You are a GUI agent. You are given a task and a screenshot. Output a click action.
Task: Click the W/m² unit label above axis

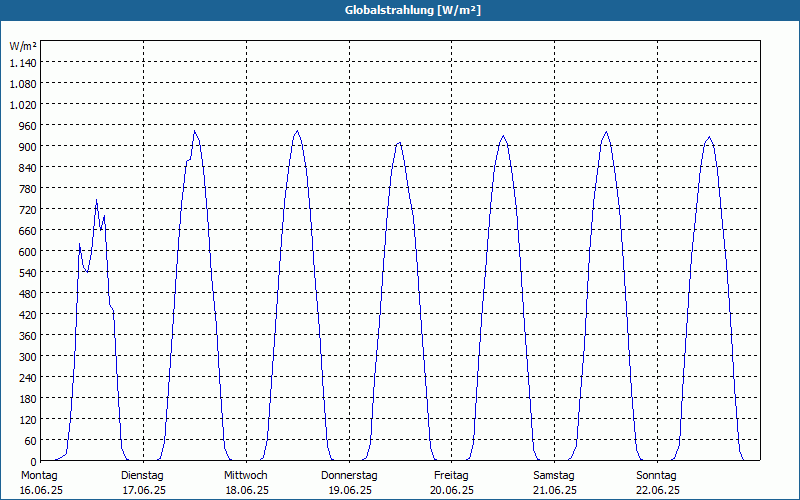pos(23,46)
